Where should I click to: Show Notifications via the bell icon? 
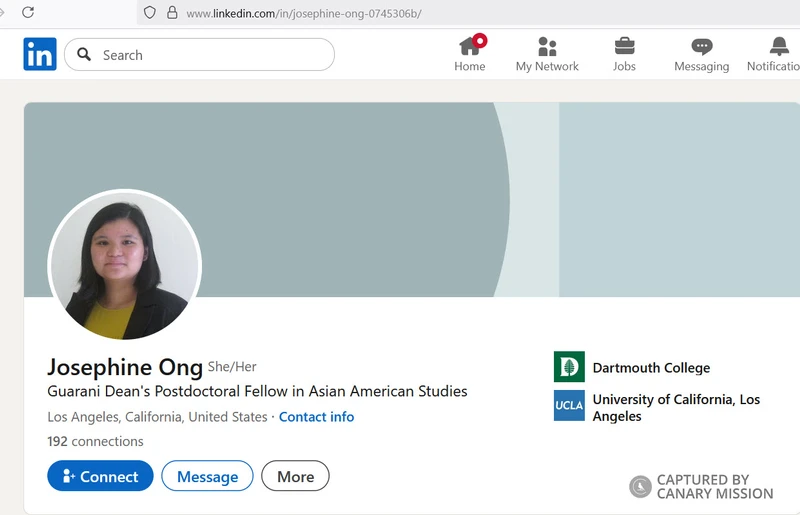778,54
